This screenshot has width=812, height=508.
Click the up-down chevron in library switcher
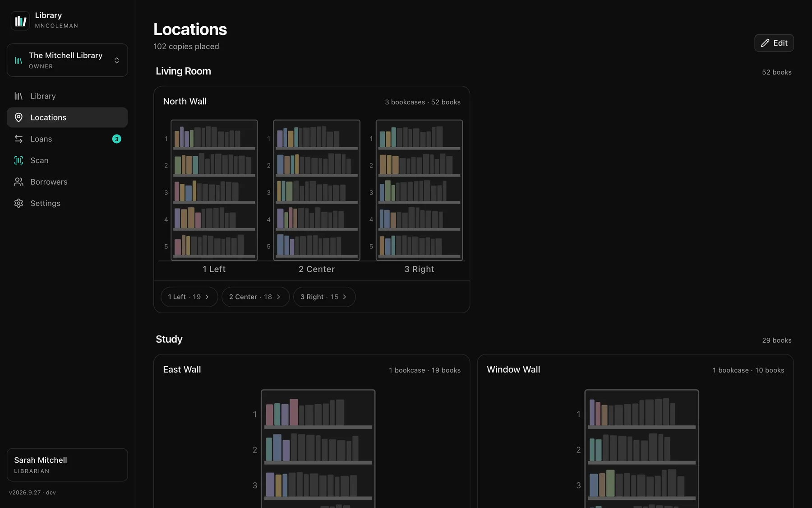117,60
